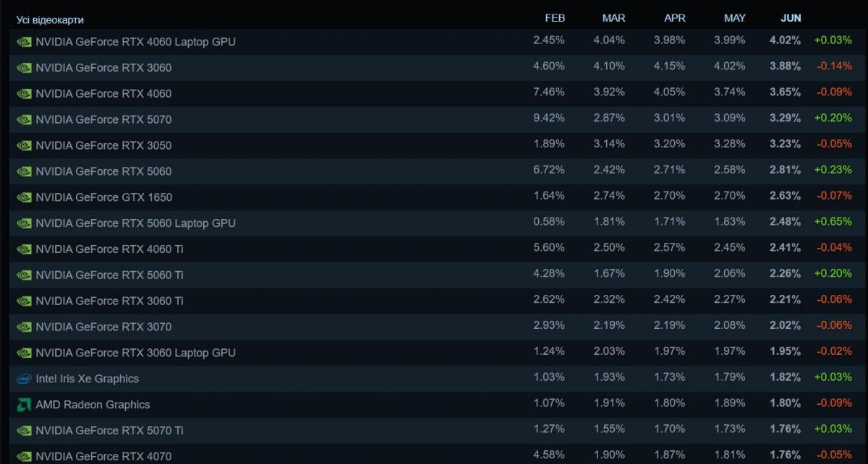This screenshot has height=464, width=868.
Task: Click the AMD logo beside Radeon Graphics
Action: tap(24, 405)
